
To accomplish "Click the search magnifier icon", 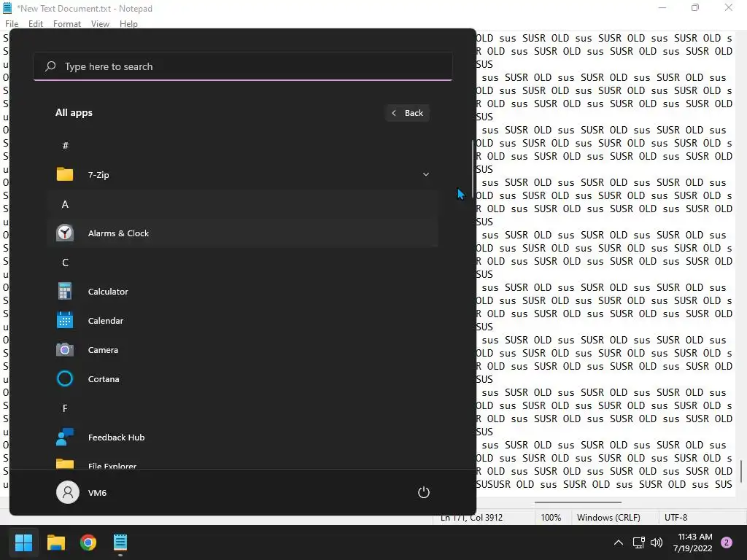I will click(x=50, y=66).
